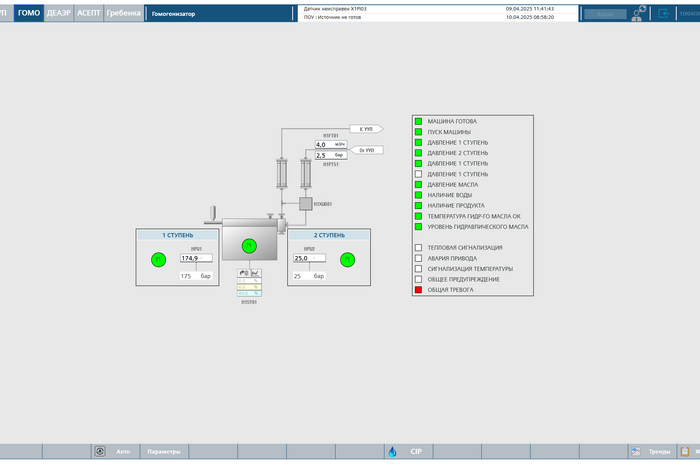
Task: Open the ДЕАЭР tab
Action: [x=59, y=13]
